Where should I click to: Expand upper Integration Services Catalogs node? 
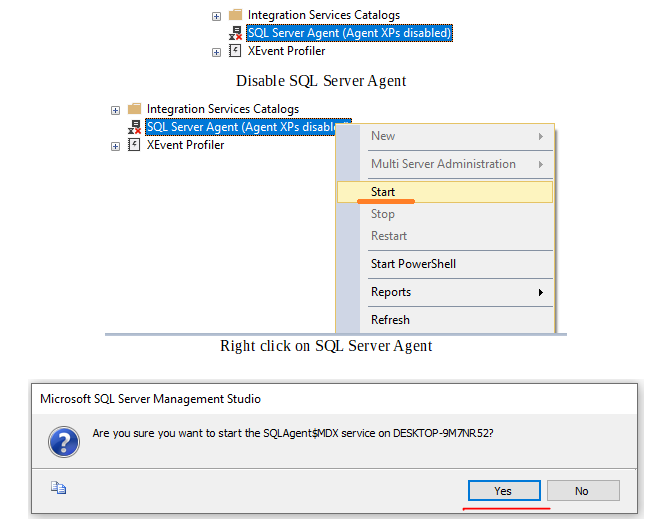[x=216, y=16]
